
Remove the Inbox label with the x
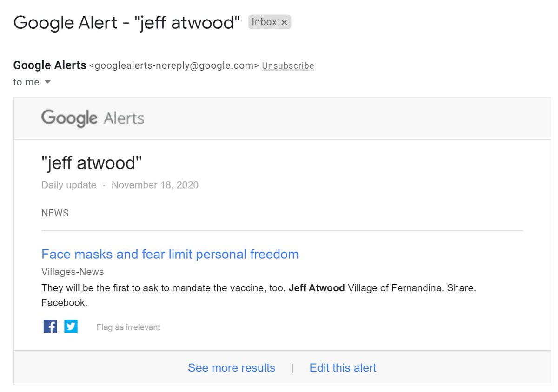284,22
